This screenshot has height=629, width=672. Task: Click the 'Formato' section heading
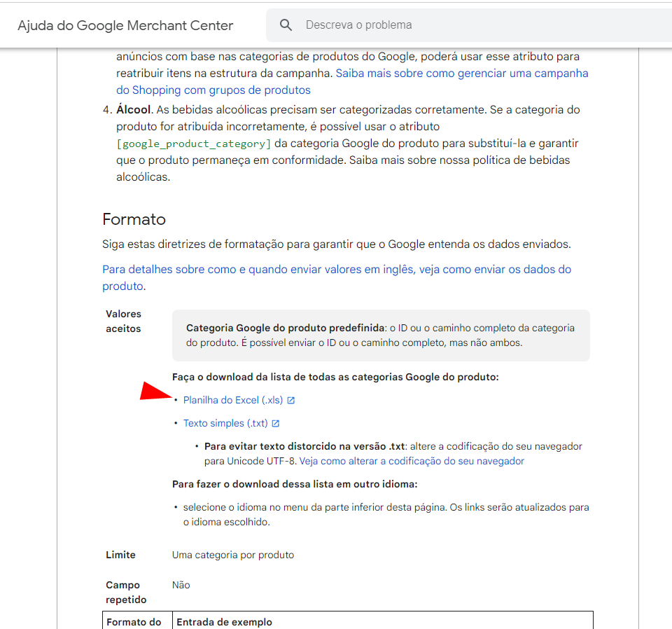coord(134,219)
